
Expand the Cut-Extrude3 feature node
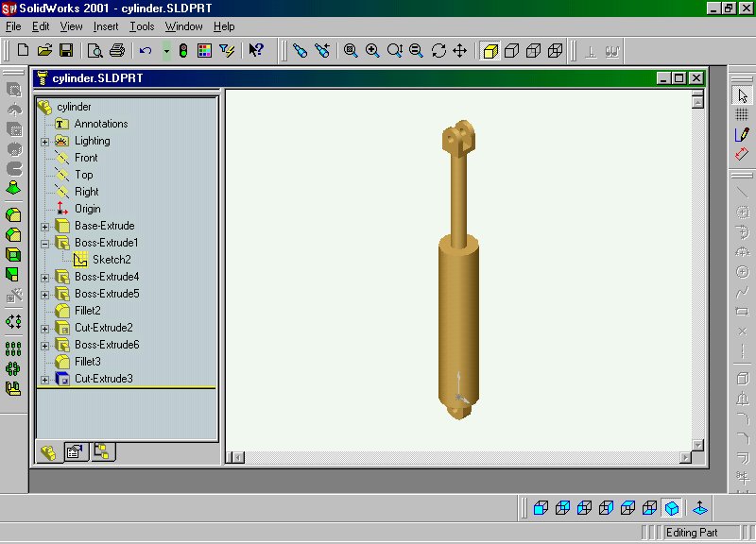(44, 379)
